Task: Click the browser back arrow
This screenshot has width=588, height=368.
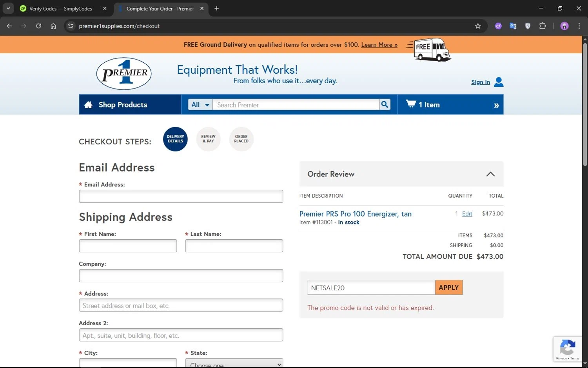Action: coord(9,26)
